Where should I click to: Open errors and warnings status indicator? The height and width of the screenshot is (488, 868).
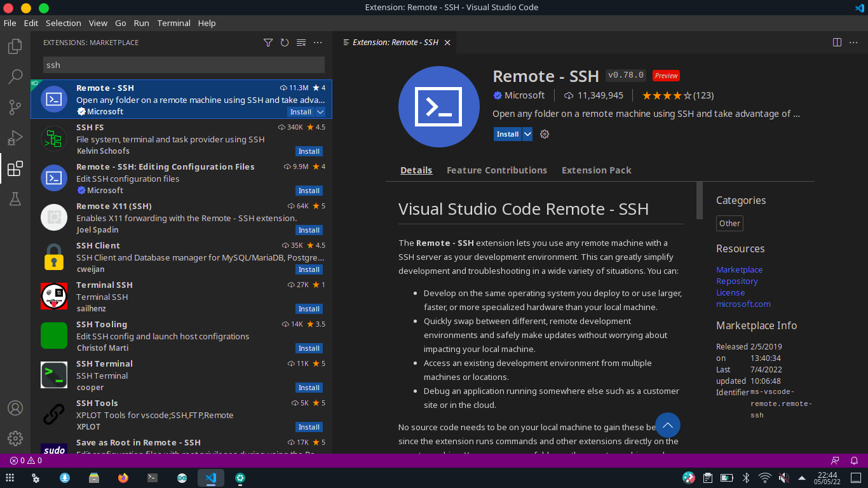26,461
